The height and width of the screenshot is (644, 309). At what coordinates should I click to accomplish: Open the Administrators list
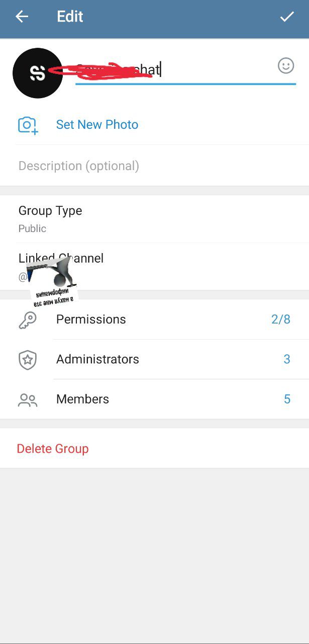pos(154,359)
